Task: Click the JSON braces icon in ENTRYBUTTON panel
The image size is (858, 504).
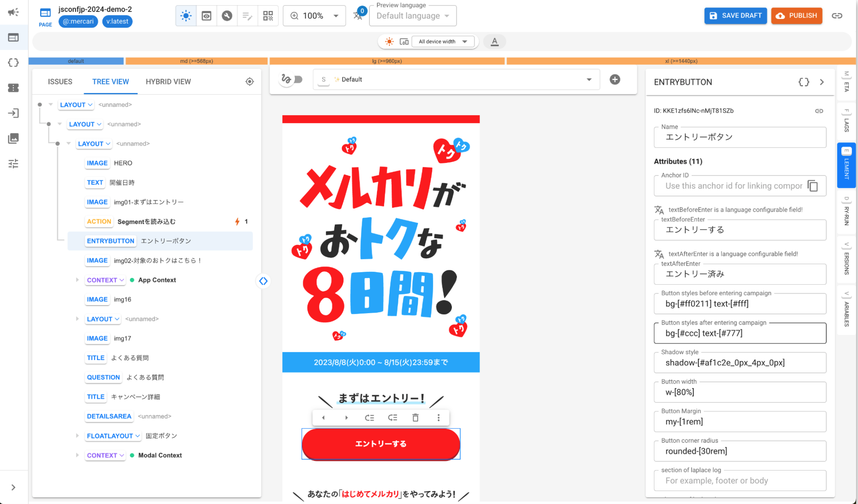Action: [804, 82]
